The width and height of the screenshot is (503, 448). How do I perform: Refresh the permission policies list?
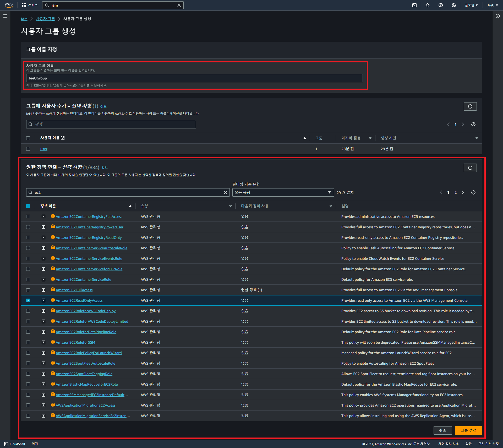[x=470, y=168]
